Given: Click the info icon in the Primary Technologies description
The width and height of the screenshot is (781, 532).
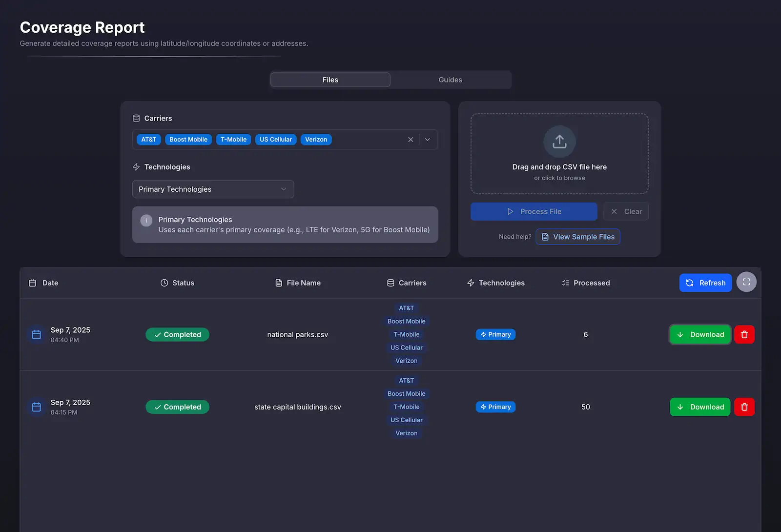Looking at the screenshot, I should [x=146, y=221].
